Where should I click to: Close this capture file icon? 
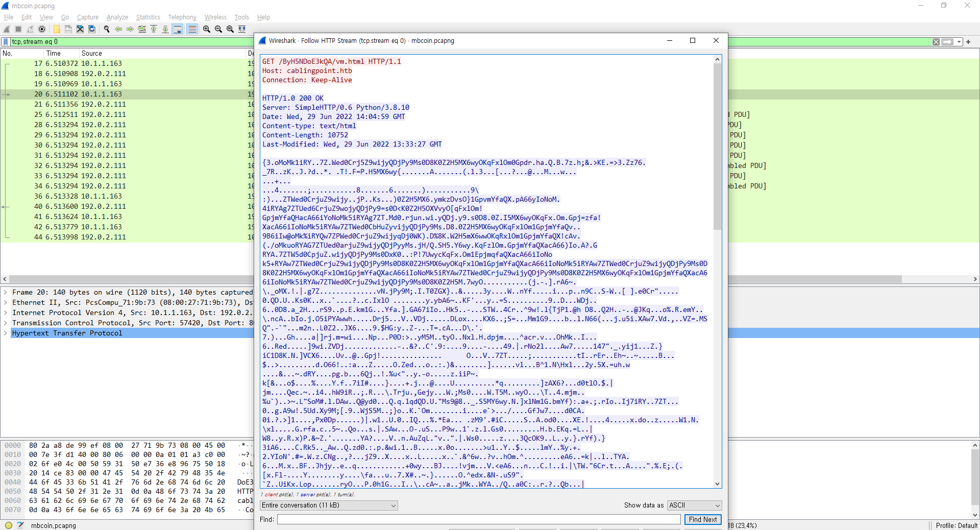click(x=80, y=29)
